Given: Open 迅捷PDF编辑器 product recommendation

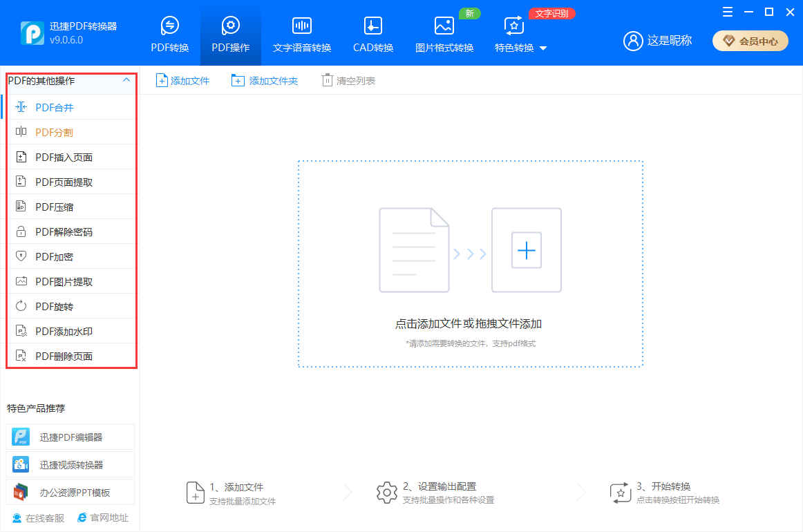Looking at the screenshot, I should click(70, 437).
